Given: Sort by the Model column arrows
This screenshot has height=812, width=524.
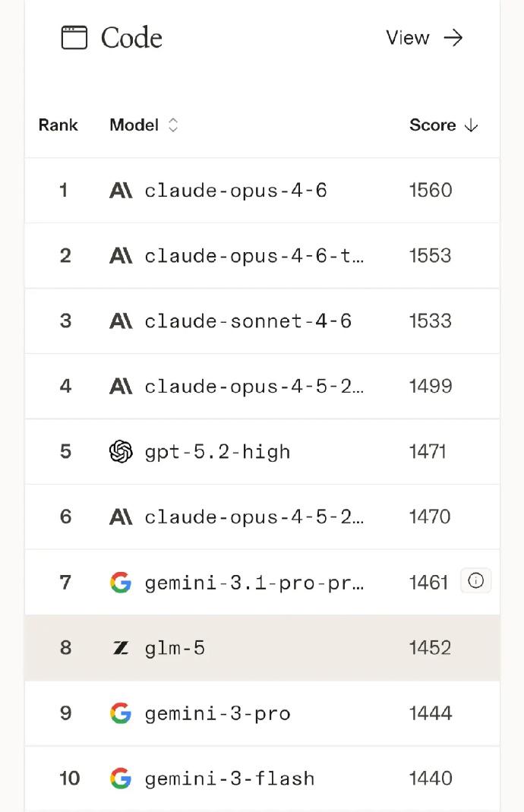Looking at the screenshot, I should pos(173,125).
